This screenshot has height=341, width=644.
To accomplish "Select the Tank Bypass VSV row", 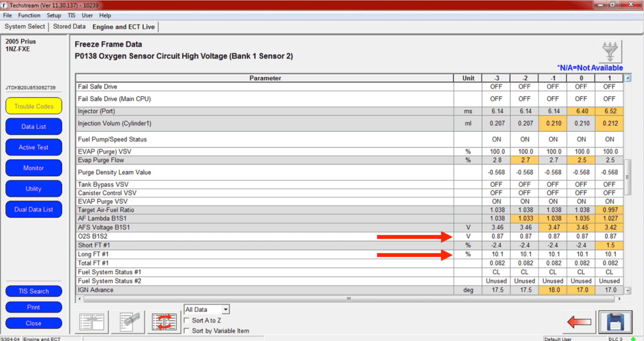I will click(350, 185).
